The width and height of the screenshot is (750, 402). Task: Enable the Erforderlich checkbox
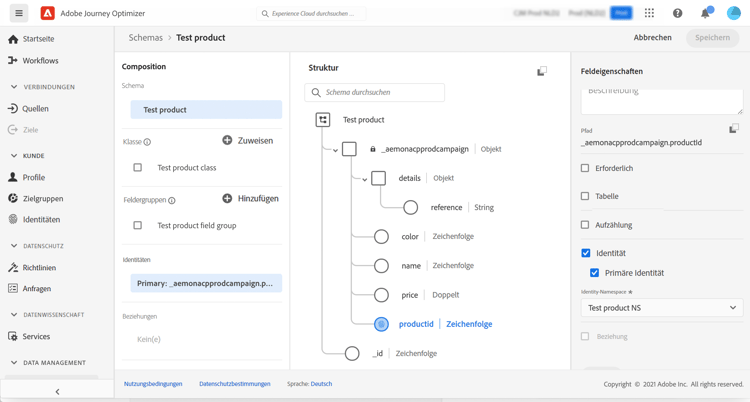pos(586,168)
